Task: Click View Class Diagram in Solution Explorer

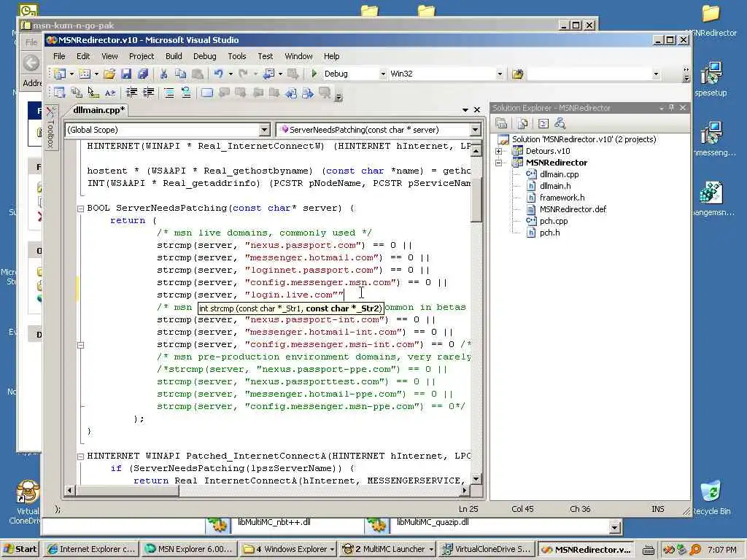Action: [x=560, y=124]
